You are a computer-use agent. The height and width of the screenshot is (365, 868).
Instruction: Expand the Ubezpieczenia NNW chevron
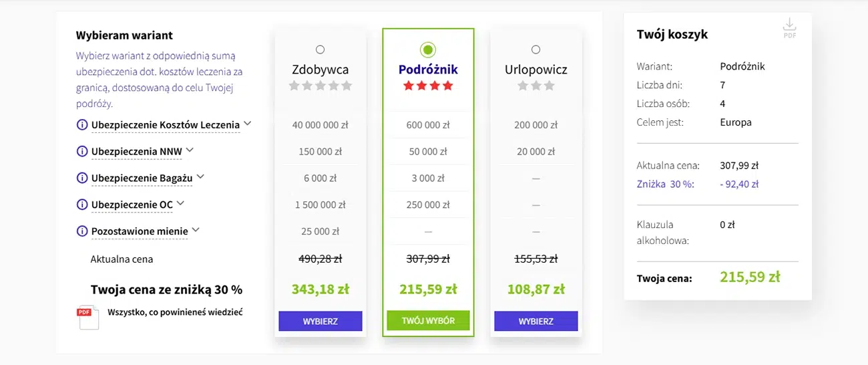[x=190, y=150]
